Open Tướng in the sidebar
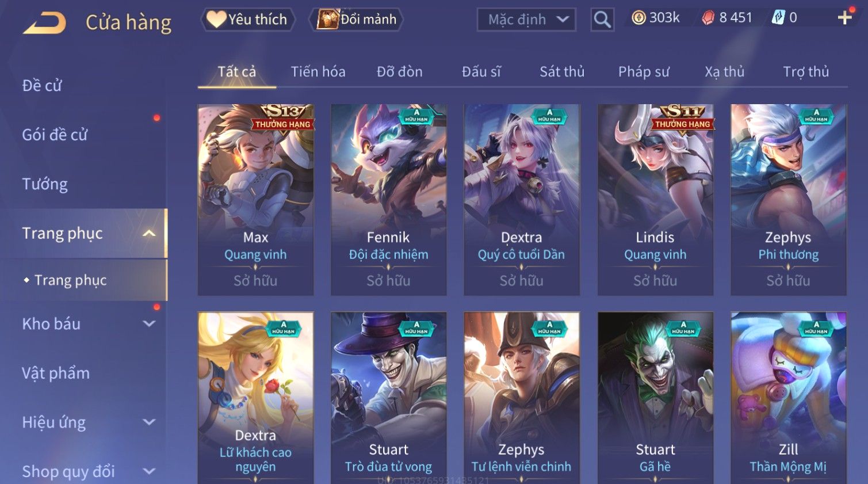Image resolution: width=868 pixels, height=484 pixels. tap(45, 184)
